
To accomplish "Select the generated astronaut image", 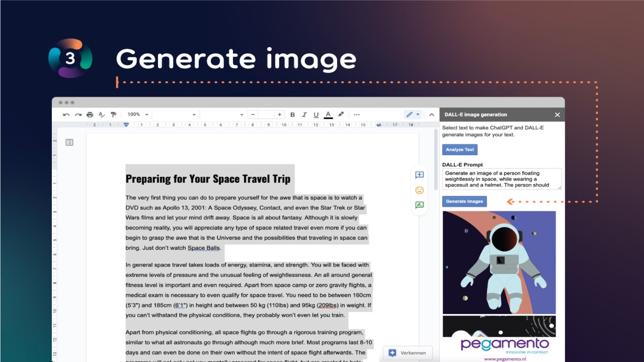I will [x=499, y=262].
